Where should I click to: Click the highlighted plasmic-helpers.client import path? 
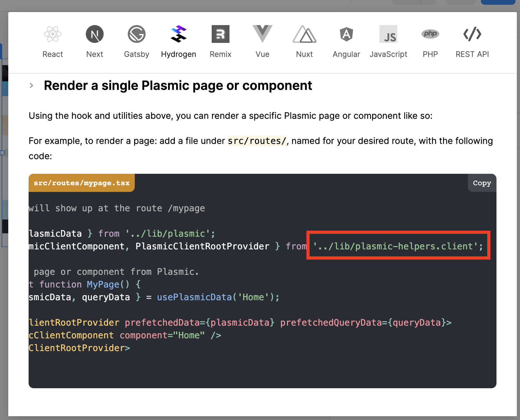pos(398,246)
